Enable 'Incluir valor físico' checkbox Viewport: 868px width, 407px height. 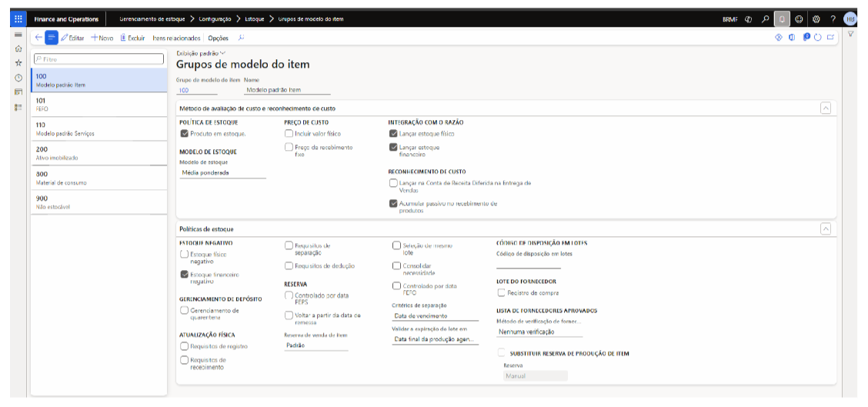coord(289,133)
